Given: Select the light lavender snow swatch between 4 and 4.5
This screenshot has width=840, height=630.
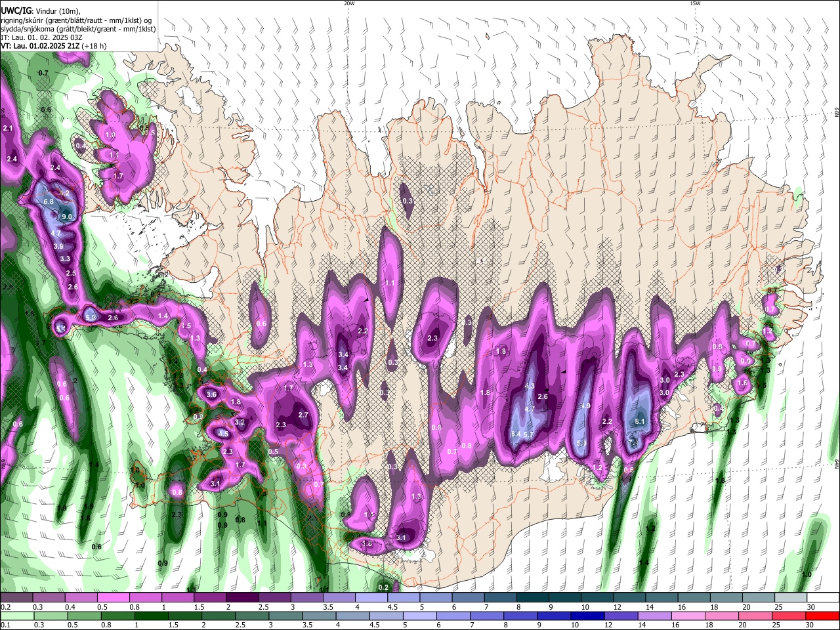Looking at the screenshot, I should (371, 598).
